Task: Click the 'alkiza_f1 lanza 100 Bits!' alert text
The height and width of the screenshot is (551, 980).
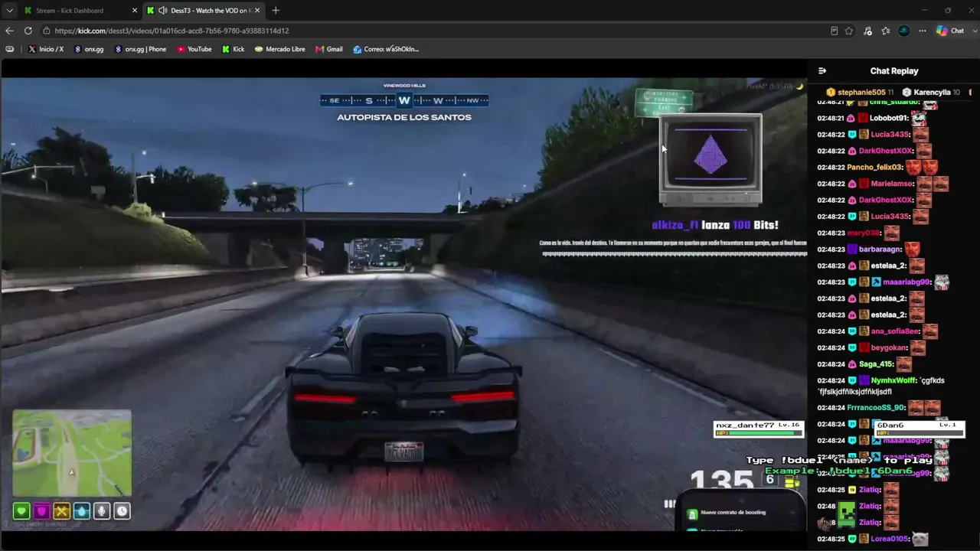Action: (715, 225)
